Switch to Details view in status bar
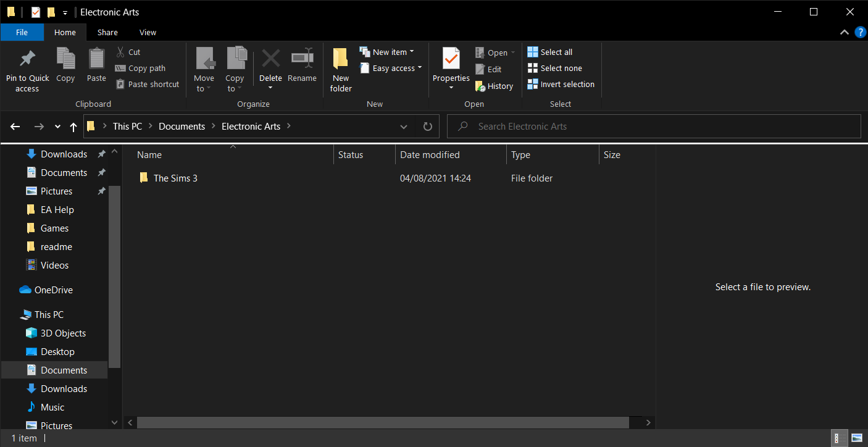Image resolution: width=868 pixels, height=447 pixels. click(839, 438)
